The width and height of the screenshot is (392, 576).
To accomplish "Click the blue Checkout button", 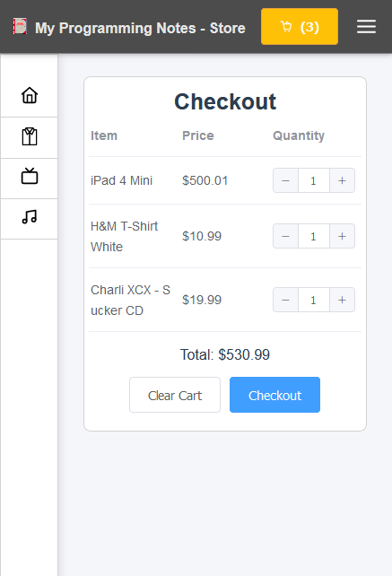I will click(274, 395).
